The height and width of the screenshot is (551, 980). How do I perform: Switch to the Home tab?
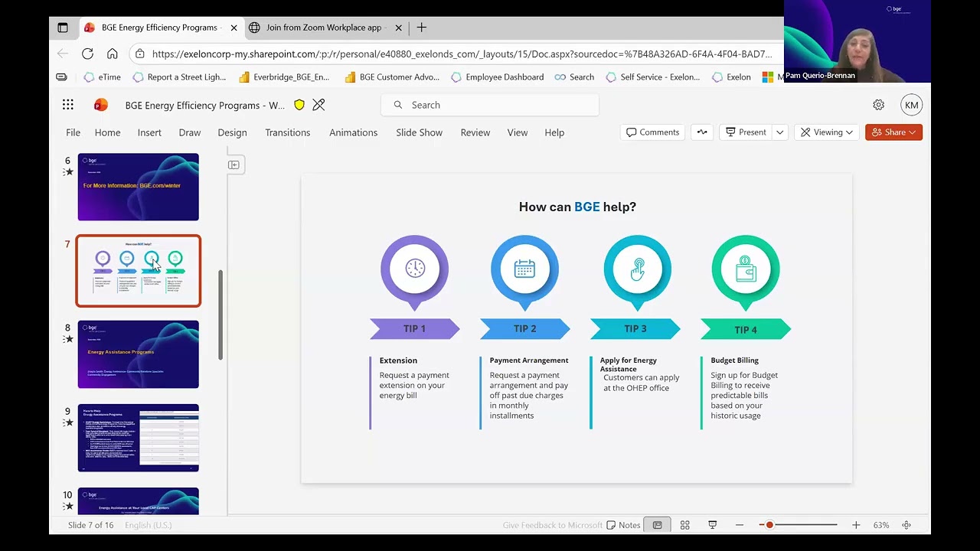click(x=107, y=132)
